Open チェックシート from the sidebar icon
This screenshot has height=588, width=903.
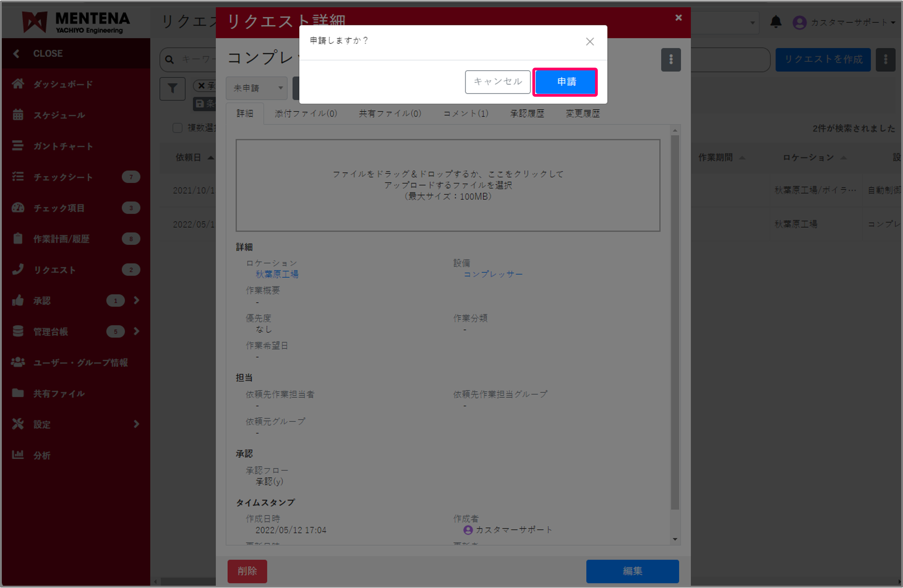[x=18, y=177]
